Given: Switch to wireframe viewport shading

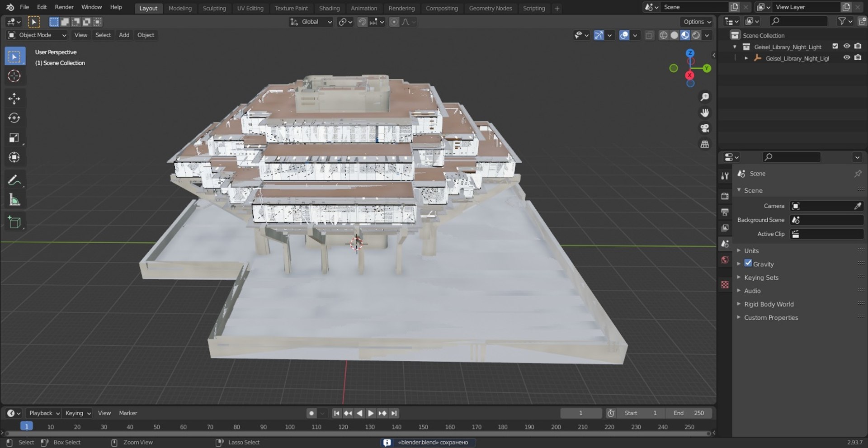Looking at the screenshot, I should click(664, 35).
